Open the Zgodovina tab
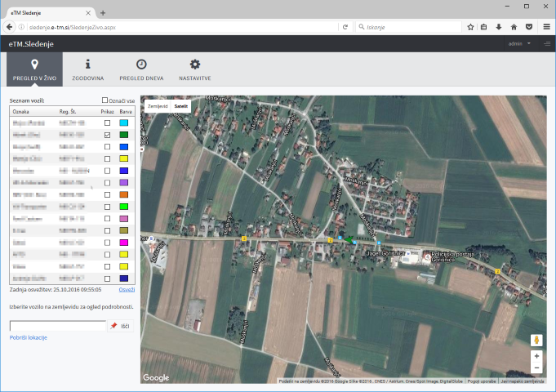This screenshot has width=556, height=392. [87, 69]
